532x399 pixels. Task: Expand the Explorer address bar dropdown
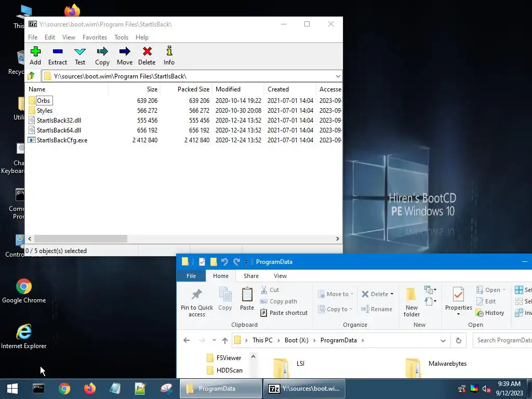click(x=443, y=341)
